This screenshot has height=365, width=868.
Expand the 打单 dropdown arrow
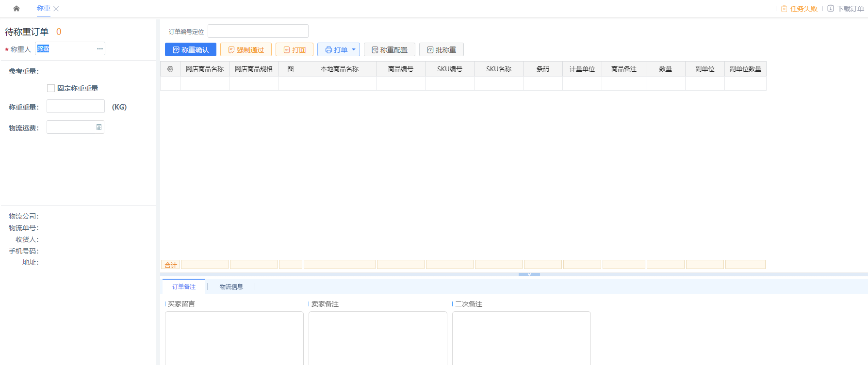click(x=354, y=49)
